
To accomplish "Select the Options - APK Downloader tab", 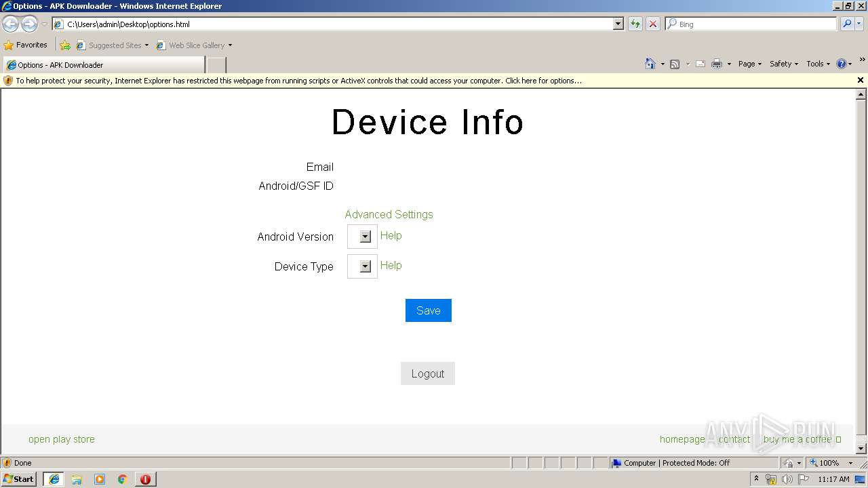I will (104, 65).
